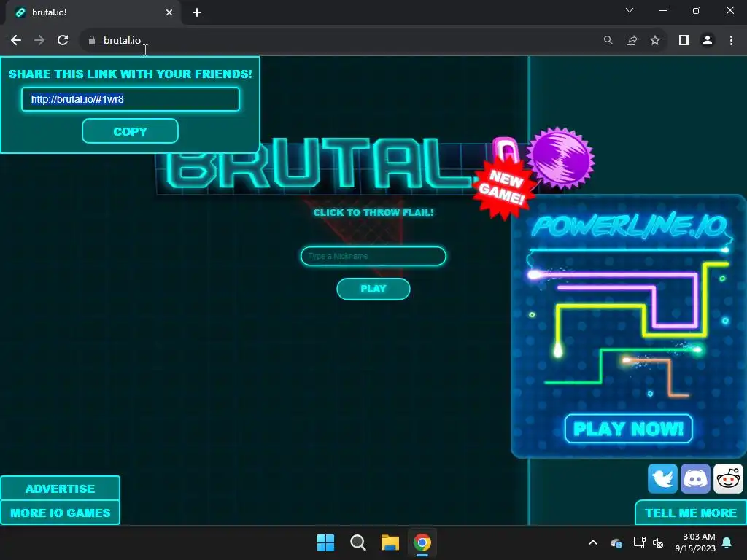747x560 pixels.
Task: Click the OneDrive cloud tray icon
Action: [616, 542]
